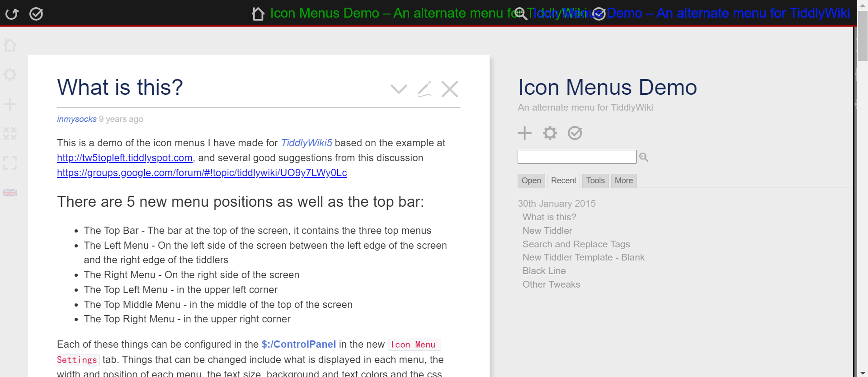Open tw5topleft.tiddlyspot.com link
The image size is (868, 377).
tap(125, 158)
